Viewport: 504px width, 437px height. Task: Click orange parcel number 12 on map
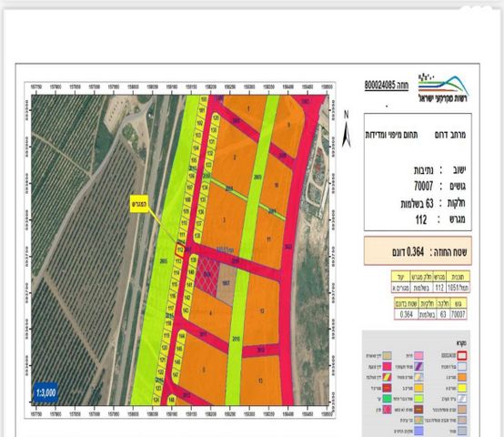click(x=262, y=311)
